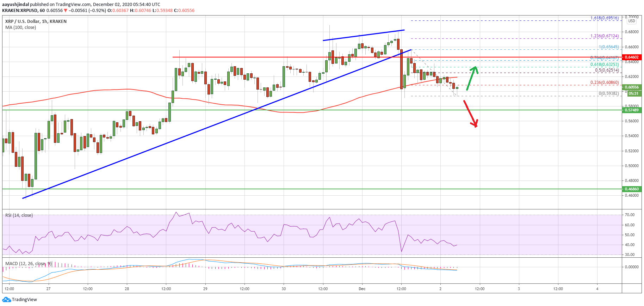Click the 0(0.59382) Fibonacci label
The width and height of the screenshot is (644, 306).
point(609,93)
